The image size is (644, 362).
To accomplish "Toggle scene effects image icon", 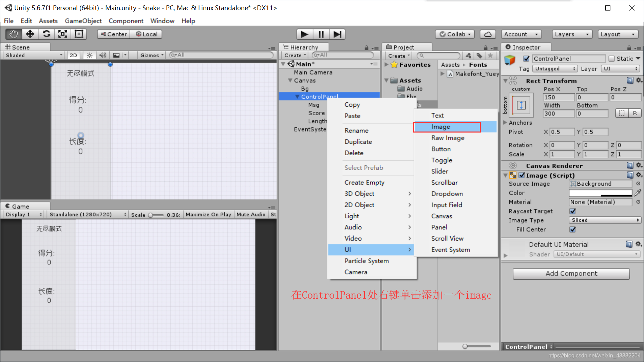I will pos(116,55).
